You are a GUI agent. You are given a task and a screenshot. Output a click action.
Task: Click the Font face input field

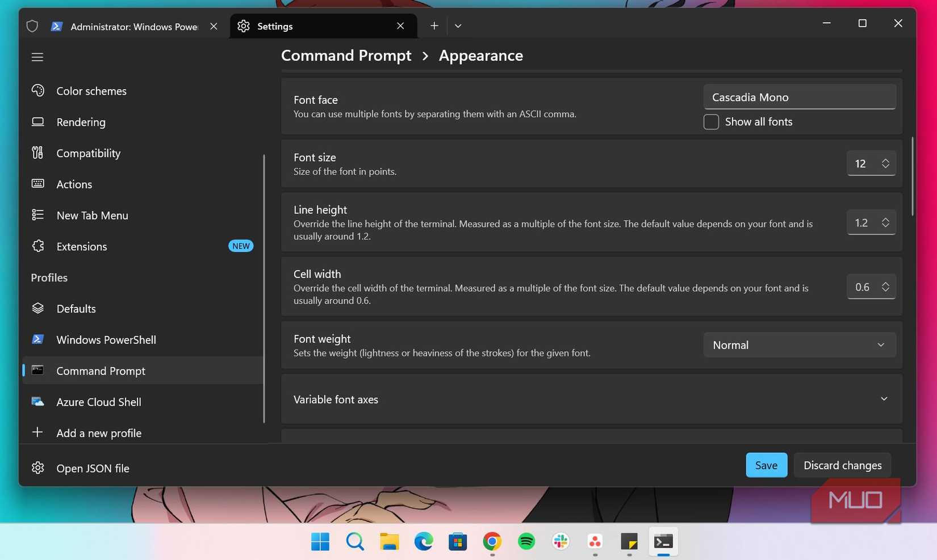tap(800, 97)
